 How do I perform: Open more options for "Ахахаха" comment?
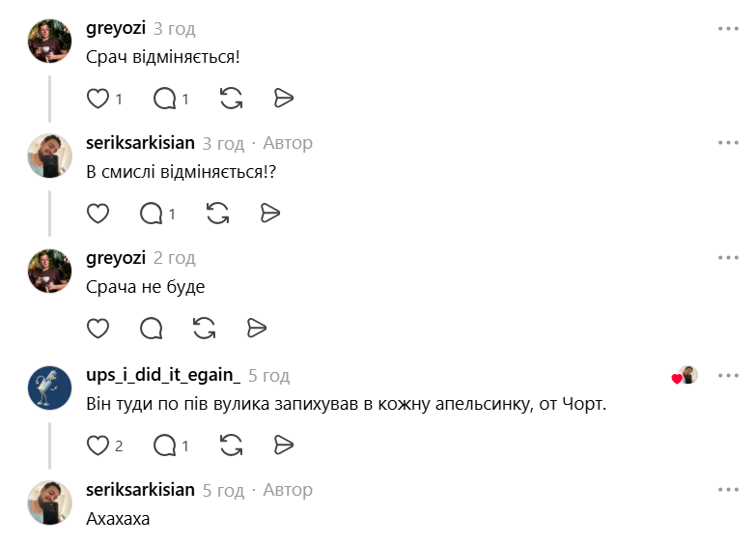click(x=728, y=490)
